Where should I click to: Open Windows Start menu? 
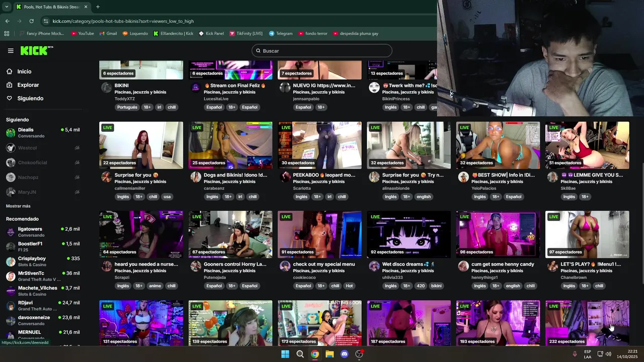pyautogui.click(x=285, y=354)
